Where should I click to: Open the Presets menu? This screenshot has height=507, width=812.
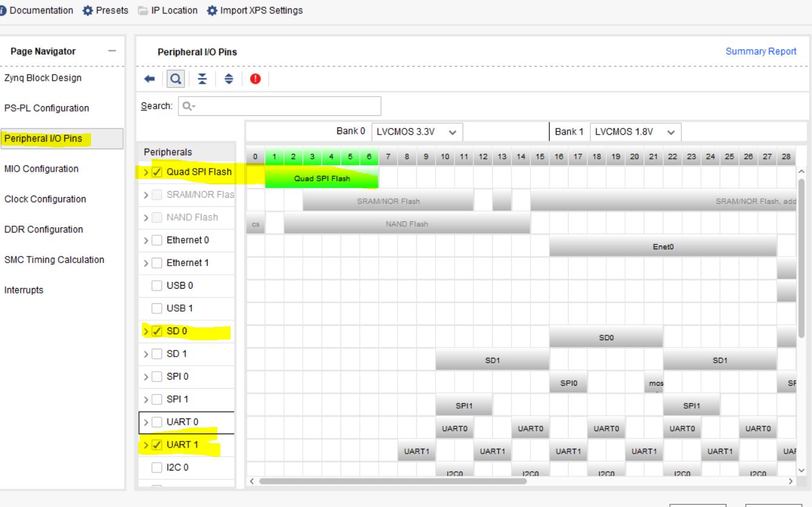coord(105,10)
